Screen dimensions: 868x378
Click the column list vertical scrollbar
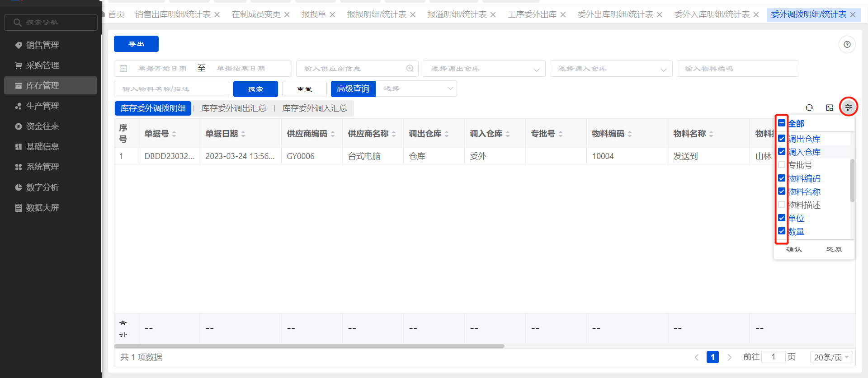pos(852,181)
